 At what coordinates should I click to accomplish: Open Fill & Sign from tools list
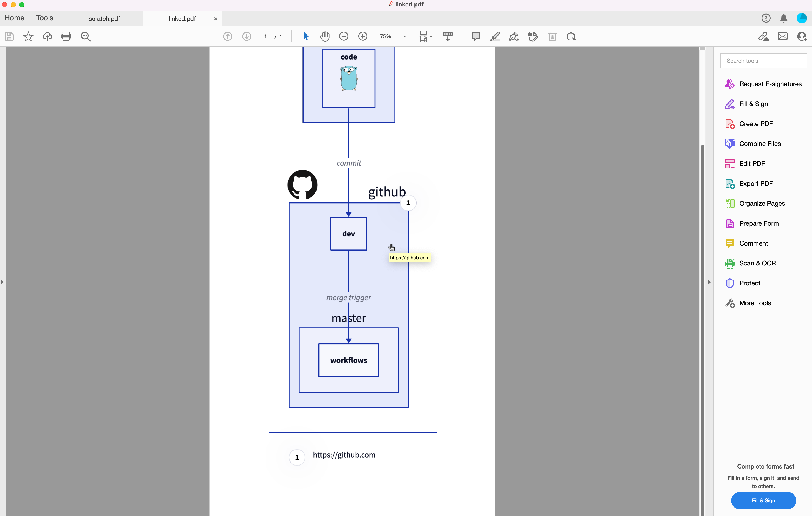[747, 104]
